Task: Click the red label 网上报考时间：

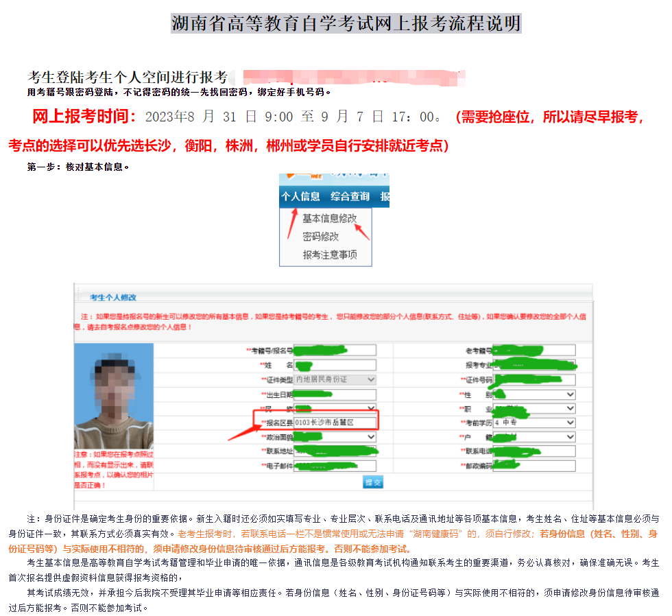Action: pyautogui.click(x=85, y=117)
